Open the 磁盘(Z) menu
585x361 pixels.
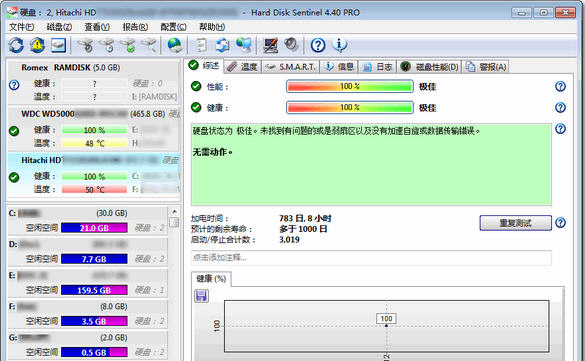point(59,27)
